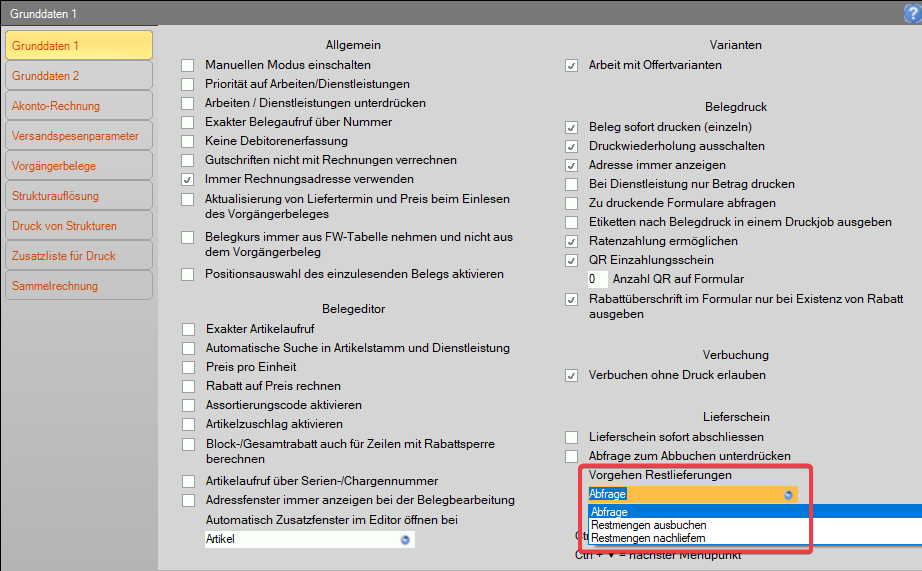Check Gutschriften nicht mit Rechnungen verrechnen
The width and height of the screenshot is (922, 571).
pyautogui.click(x=188, y=160)
